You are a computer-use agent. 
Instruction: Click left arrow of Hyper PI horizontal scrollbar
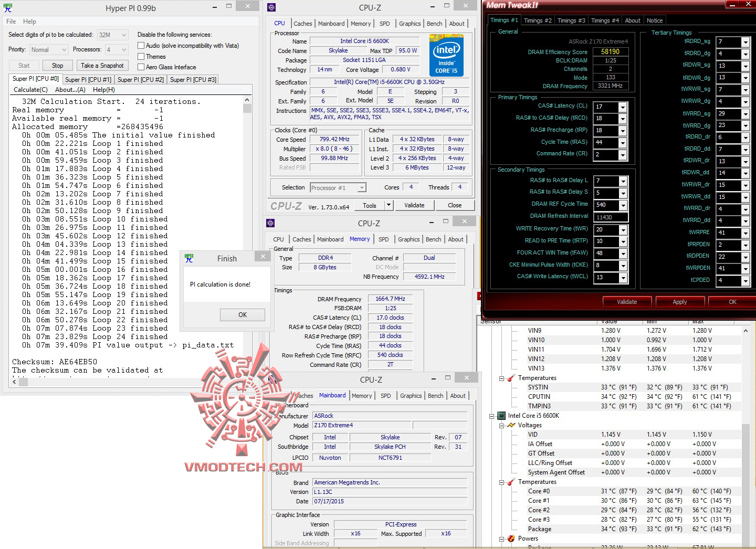(x=14, y=383)
